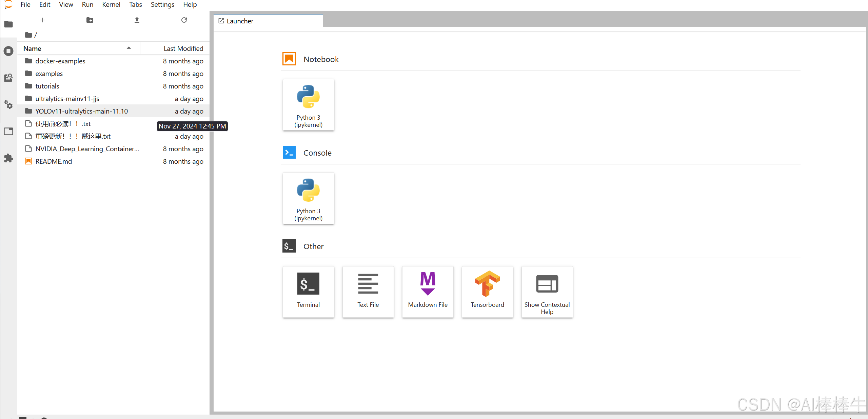Open the Settings menu
This screenshot has width=868, height=419.
pyautogui.click(x=162, y=4)
